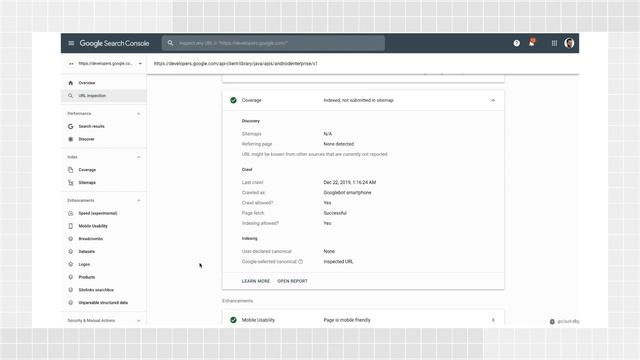Click the Sitelinks searchbox icon
This screenshot has width=640, height=360.
(x=71, y=290)
